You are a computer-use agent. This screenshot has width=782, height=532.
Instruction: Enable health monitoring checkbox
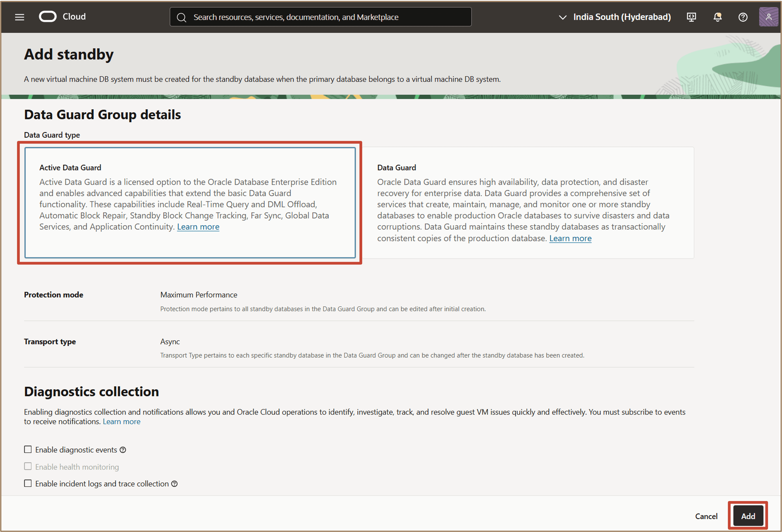[x=28, y=466]
